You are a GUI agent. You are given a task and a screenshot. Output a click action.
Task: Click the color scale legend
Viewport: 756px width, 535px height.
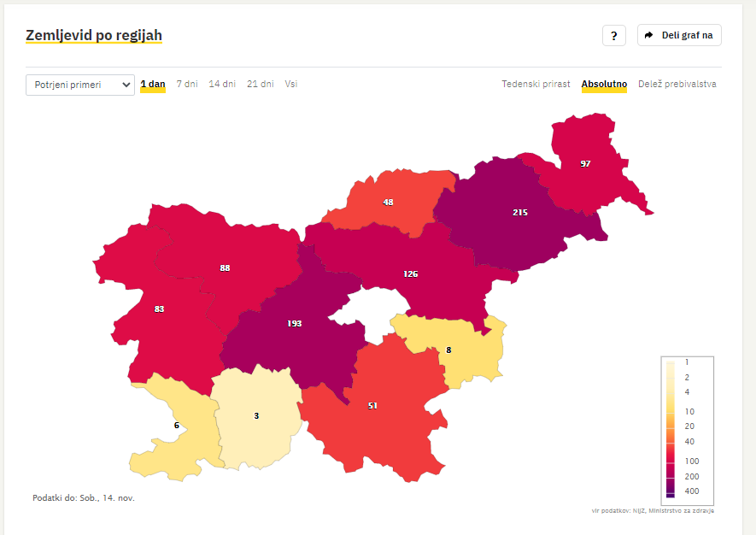click(x=687, y=431)
